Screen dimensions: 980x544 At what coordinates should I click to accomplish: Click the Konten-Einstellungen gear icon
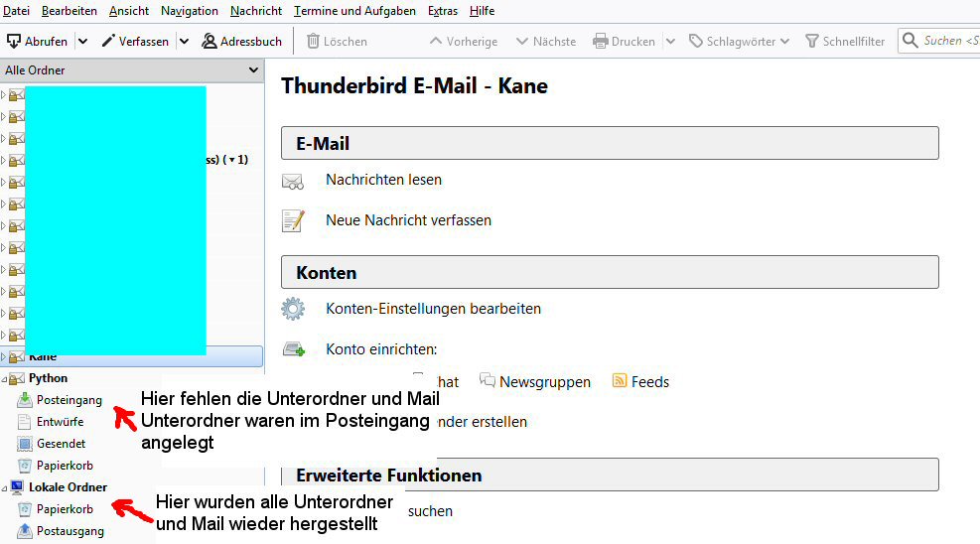(x=293, y=309)
